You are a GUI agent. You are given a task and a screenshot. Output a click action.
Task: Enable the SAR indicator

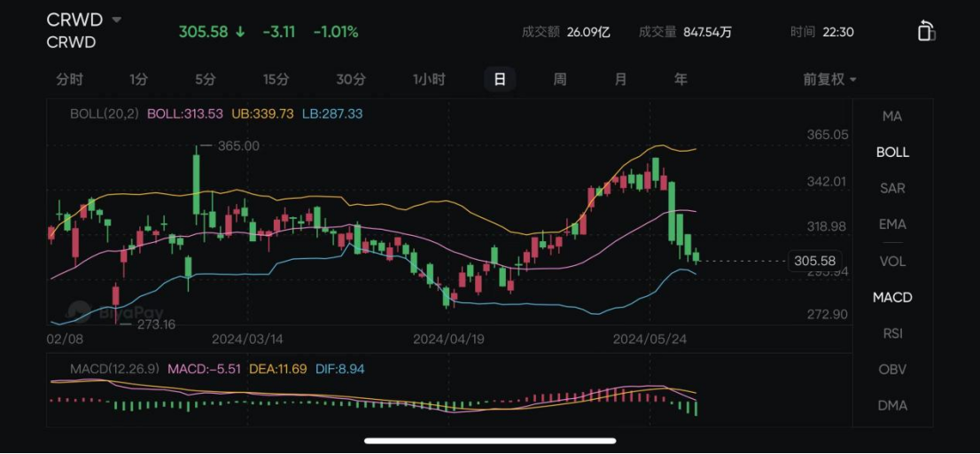[x=892, y=188]
